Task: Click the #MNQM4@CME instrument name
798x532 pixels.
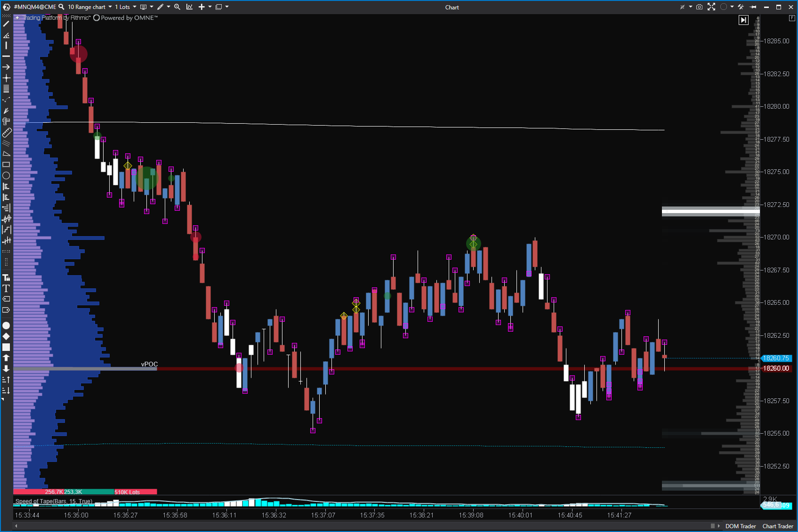Action: point(35,7)
